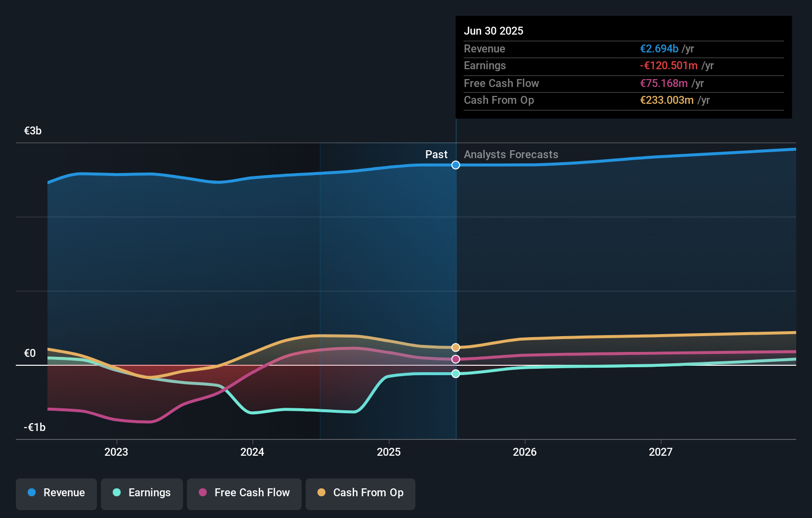Viewport: 812px width, 518px height.
Task: Select the teal Earnings chart marker
Action: (x=455, y=374)
